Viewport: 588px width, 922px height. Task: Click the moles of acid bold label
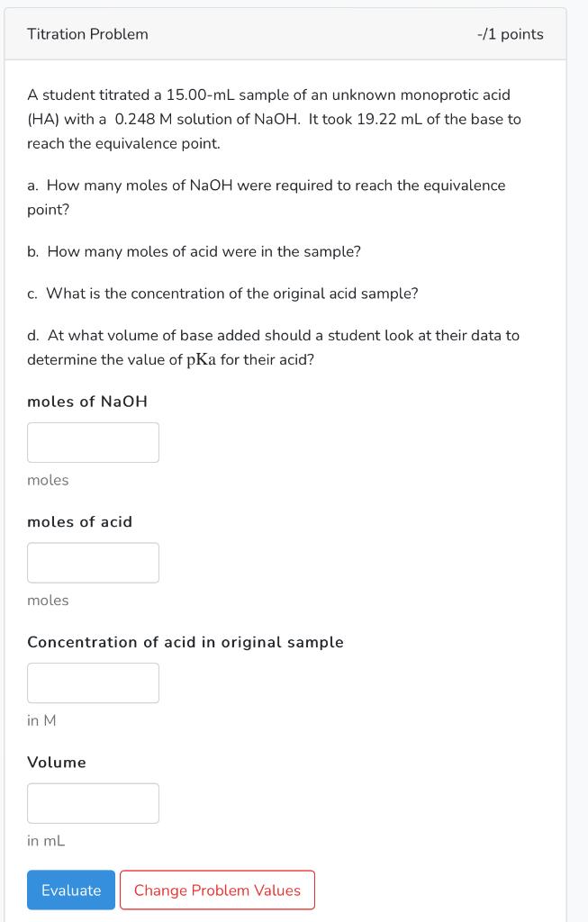(81, 521)
